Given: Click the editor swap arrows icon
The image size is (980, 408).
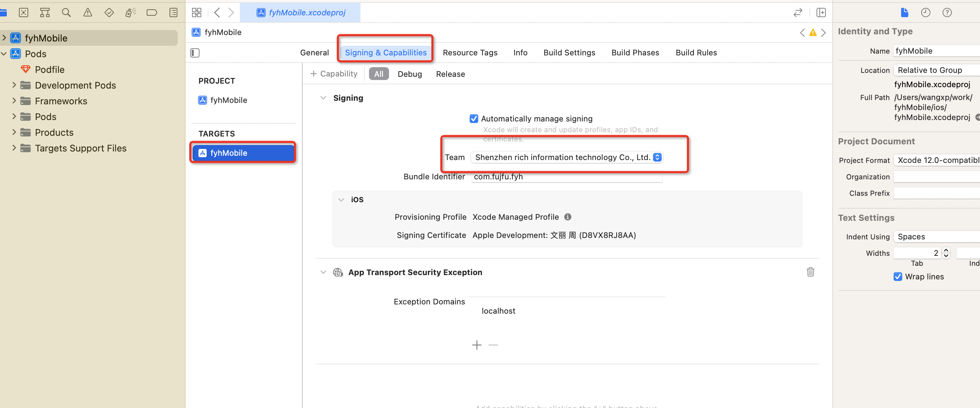Looking at the screenshot, I should [x=798, y=13].
